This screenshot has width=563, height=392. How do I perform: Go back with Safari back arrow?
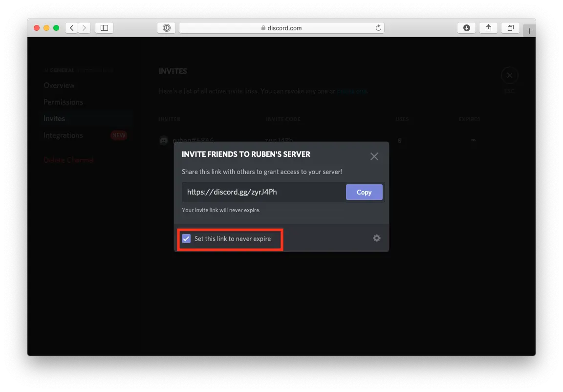click(x=72, y=28)
